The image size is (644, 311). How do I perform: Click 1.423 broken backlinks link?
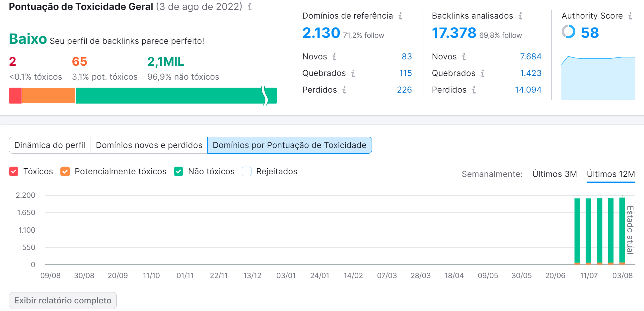(x=531, y=73)
